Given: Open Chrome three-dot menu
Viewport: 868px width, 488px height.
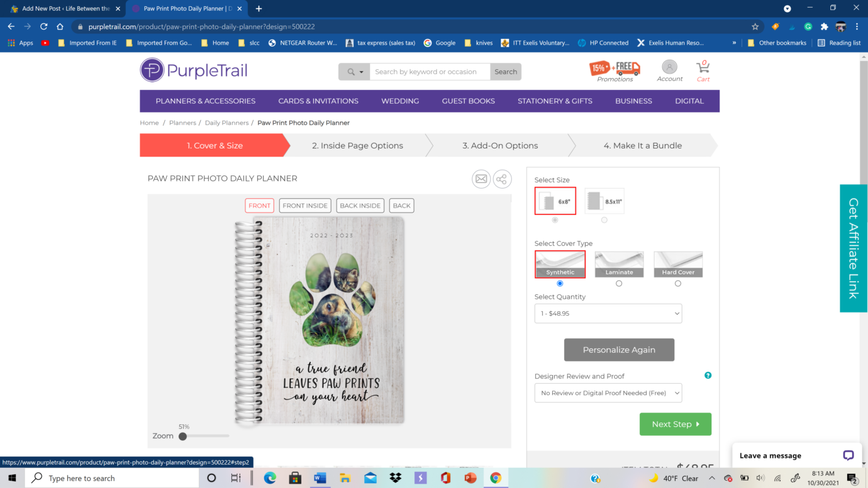Looking at the screenshot, I should [857, 26].
